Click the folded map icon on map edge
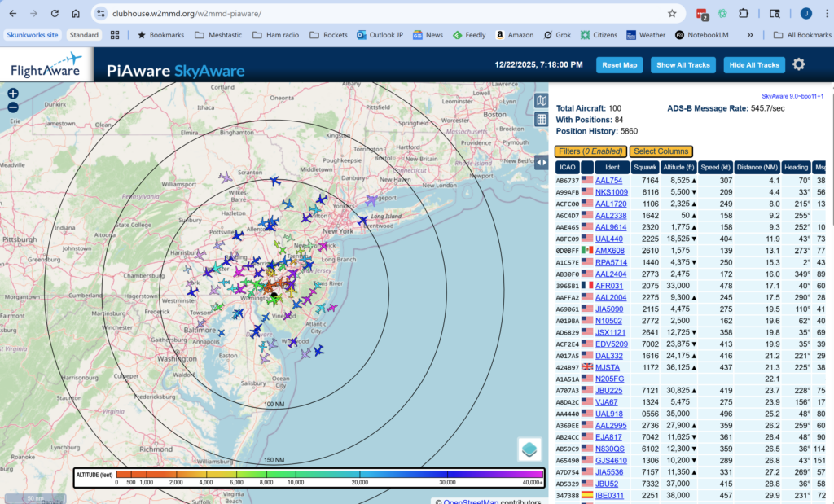The width and height of the screenshot is (834, 504). (541, 101)
